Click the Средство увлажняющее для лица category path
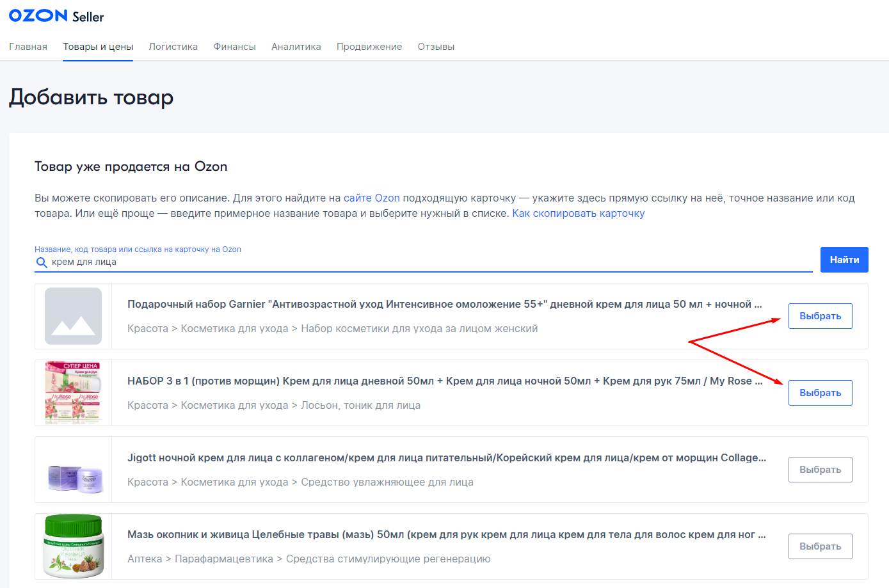 [300, 482]
